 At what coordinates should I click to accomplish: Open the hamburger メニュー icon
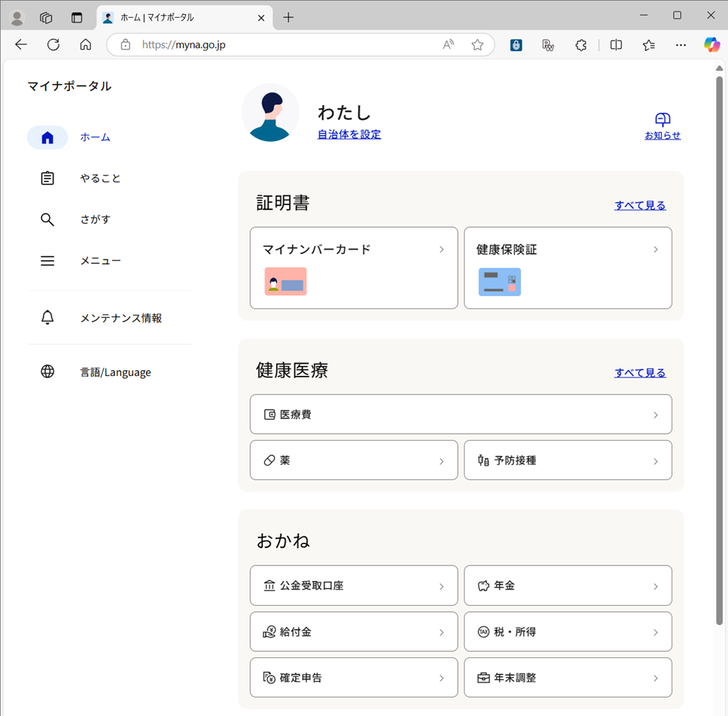pyautogui.click(x=48, y=261)
